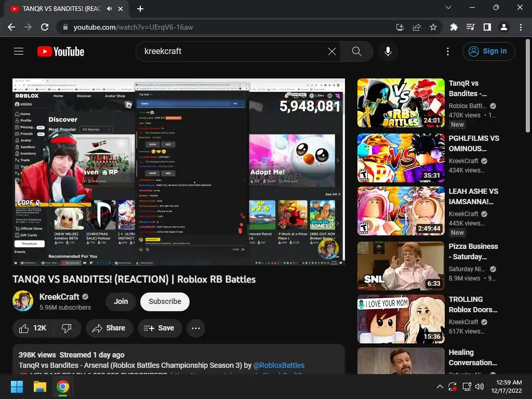Install app icon in address bar
This screenshot has height=399, width=532.
400,27
